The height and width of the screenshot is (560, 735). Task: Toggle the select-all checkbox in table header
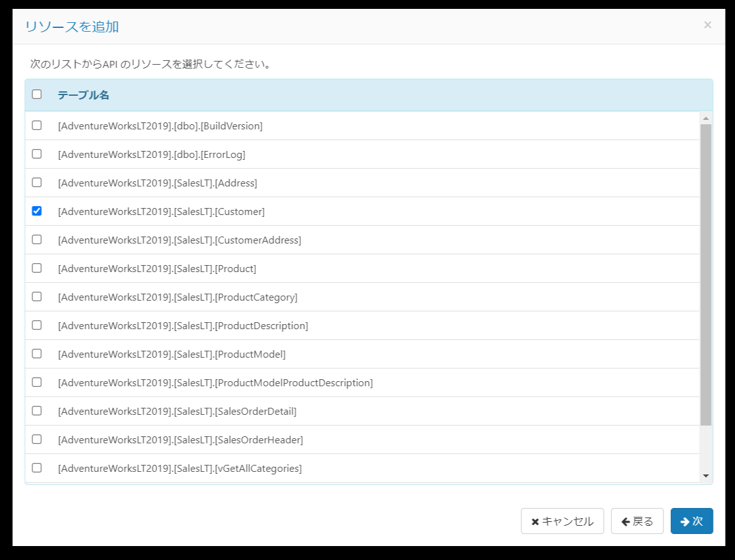[37, 94]
